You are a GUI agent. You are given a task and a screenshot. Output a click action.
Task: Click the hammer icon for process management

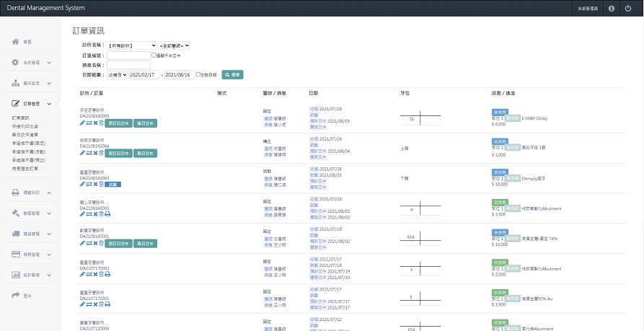click(x=16, y=213)
